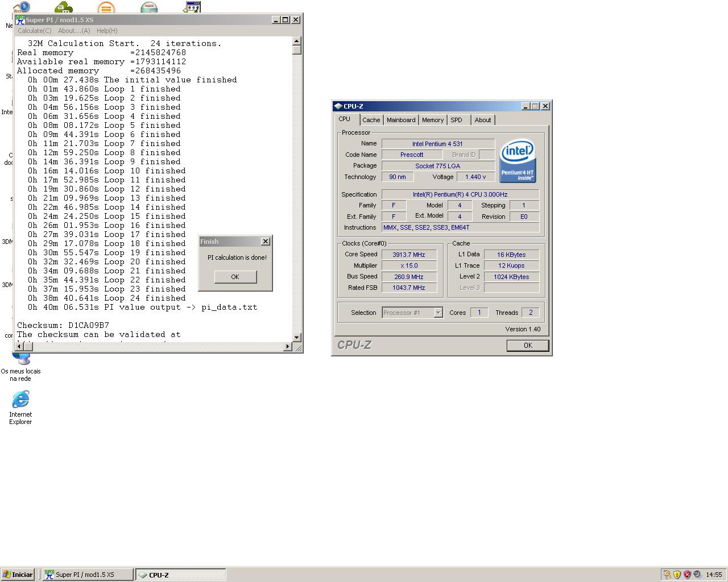The width and height of the screenshot is (728, 582).
Task: Open the Help(H) menu in Super PI
Action: 107,31
